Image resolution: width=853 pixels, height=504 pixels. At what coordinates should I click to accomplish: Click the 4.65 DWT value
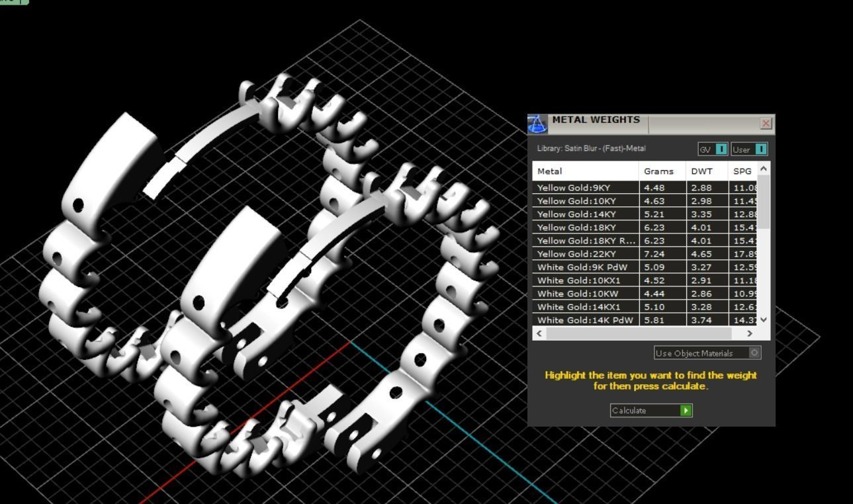click(701, 254)
